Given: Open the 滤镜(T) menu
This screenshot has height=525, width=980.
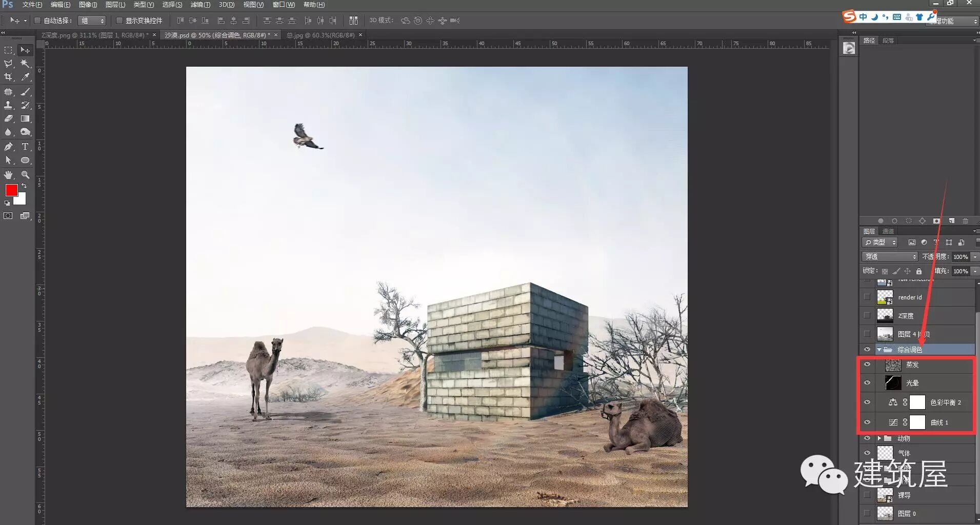Looking at the screenshot, I should (200, 5).
